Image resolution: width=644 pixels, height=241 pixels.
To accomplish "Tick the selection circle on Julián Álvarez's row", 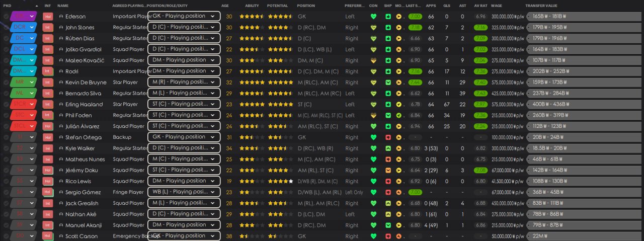I will coord(6,126).
